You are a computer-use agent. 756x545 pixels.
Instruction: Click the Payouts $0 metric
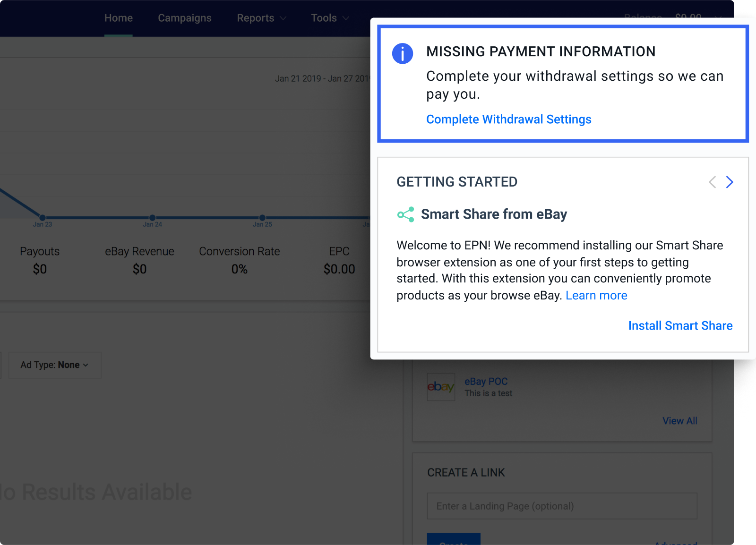coord(40,260)
